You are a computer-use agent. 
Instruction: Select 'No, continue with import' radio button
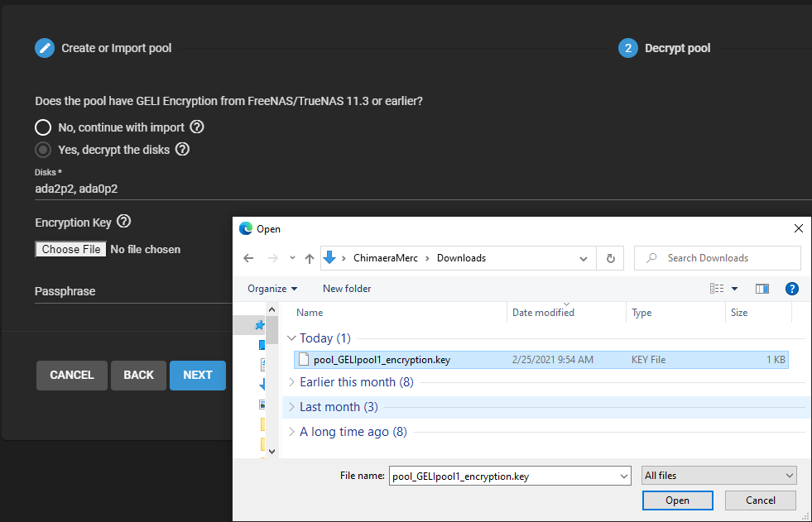[43, 127]
